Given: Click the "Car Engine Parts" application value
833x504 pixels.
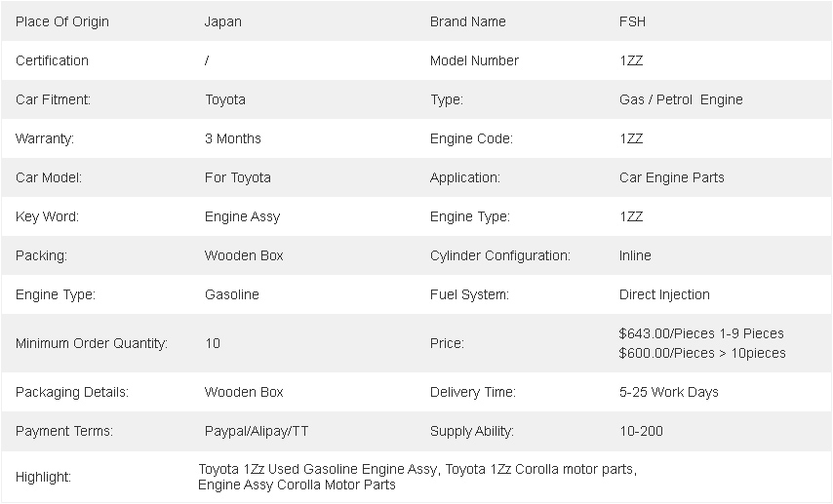Looking at the screenshot, I should (672, 177).
